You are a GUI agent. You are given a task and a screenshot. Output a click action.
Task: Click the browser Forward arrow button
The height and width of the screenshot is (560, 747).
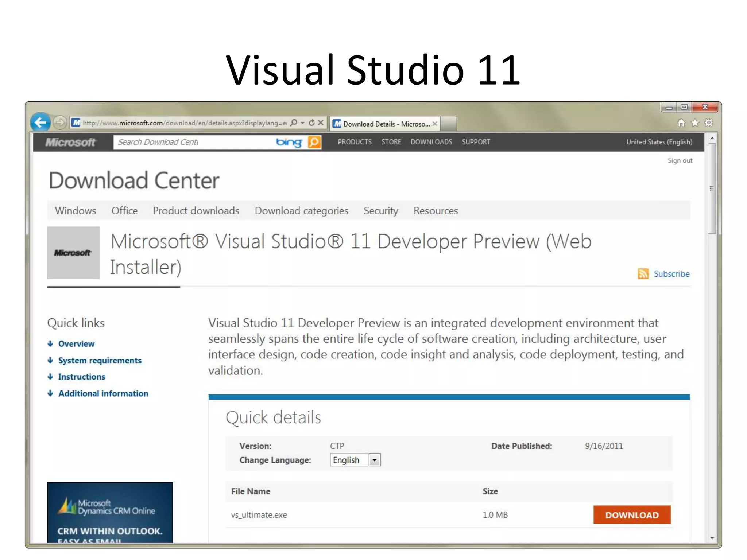60,122
